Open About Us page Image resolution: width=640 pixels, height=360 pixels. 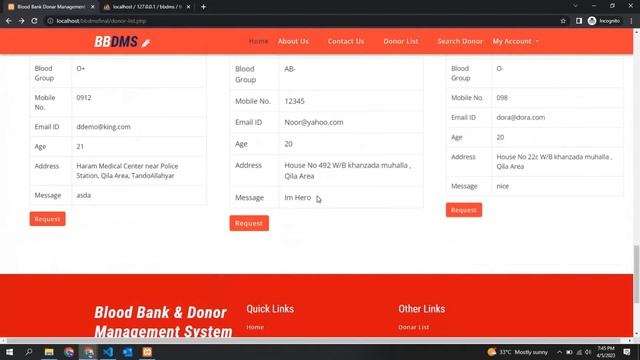(x=293, y=41)
